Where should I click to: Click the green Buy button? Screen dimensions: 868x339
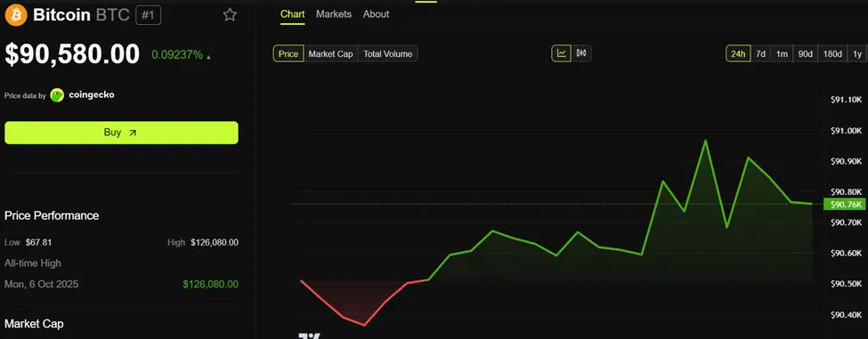pyautogui.click(x=121, y=133)
